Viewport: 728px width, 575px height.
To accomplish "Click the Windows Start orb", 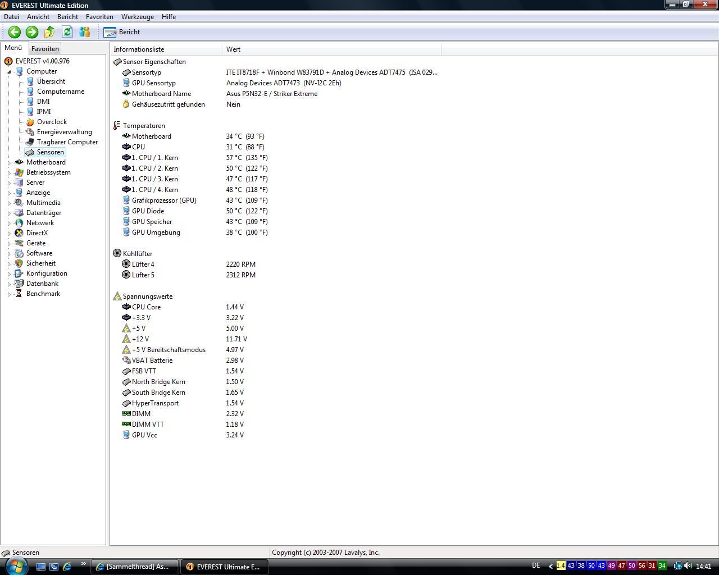I will click(16, 565).
